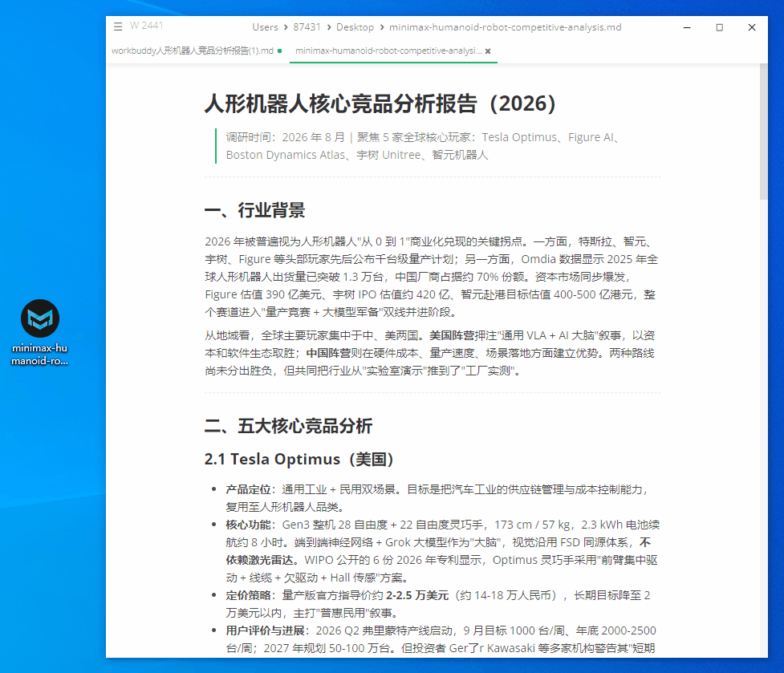784x673 pixels.
Task: Click bold text 中国阵营
Action: point(328,353)
